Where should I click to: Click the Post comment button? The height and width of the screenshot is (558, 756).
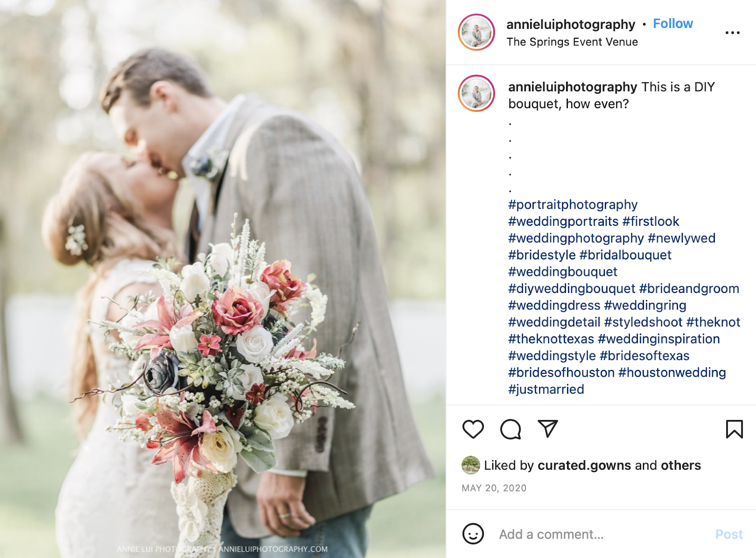(x=729, y=534)
